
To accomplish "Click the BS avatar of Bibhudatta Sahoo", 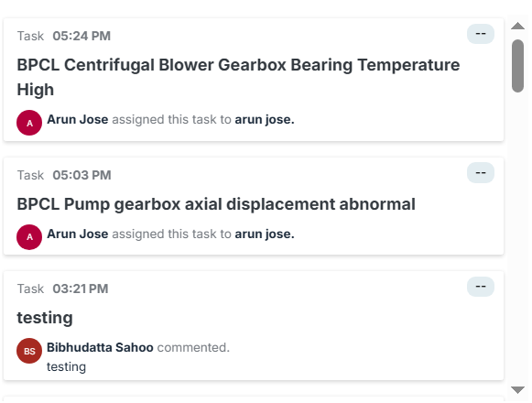I will click(x=29, y=351).
